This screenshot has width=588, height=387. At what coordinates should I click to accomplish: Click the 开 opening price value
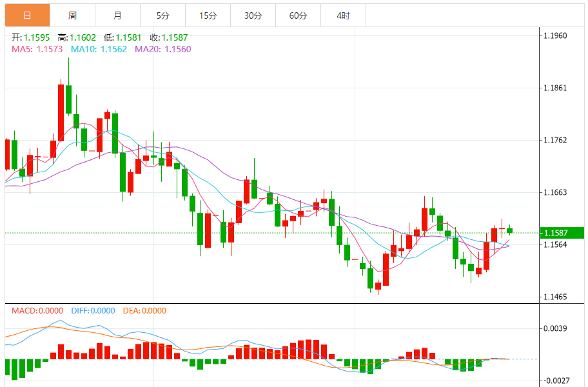click(37, 37)
